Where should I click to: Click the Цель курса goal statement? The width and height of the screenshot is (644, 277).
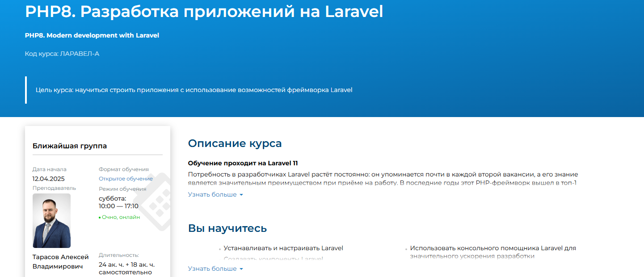(x=194, y=90)
